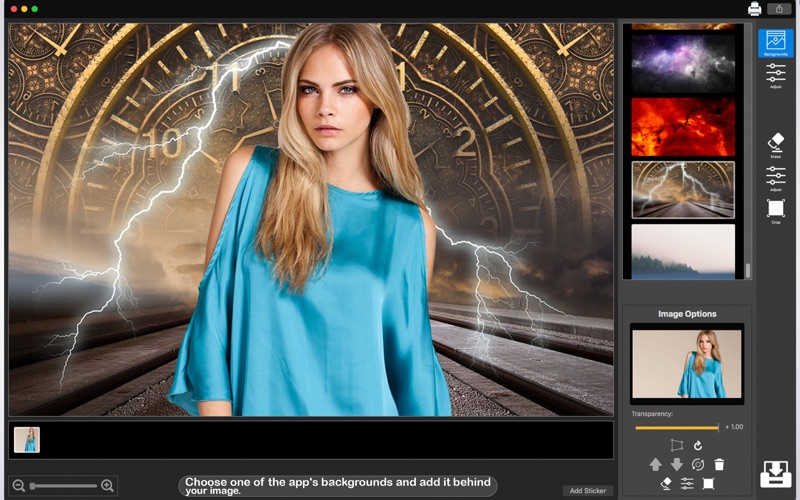Click the Transparency slider in Image Options
The height and width of the screenshot is (500, 800).
(x=677, y=428)
